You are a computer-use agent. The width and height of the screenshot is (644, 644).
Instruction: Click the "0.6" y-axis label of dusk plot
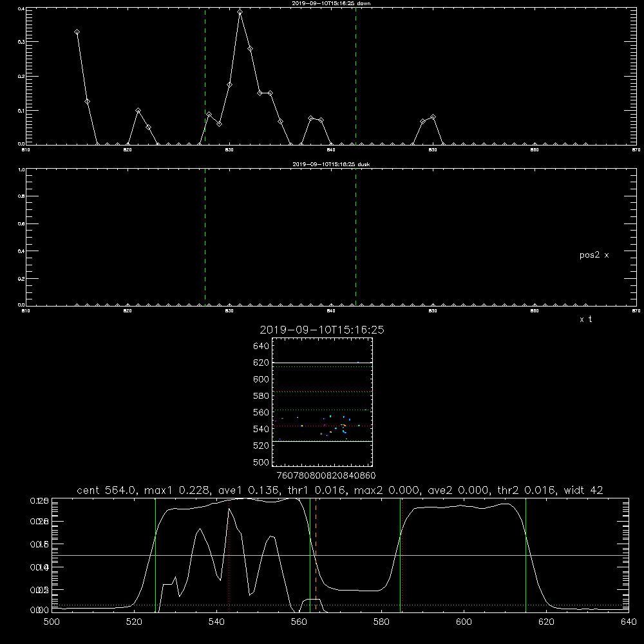click(x=21, y=224)
